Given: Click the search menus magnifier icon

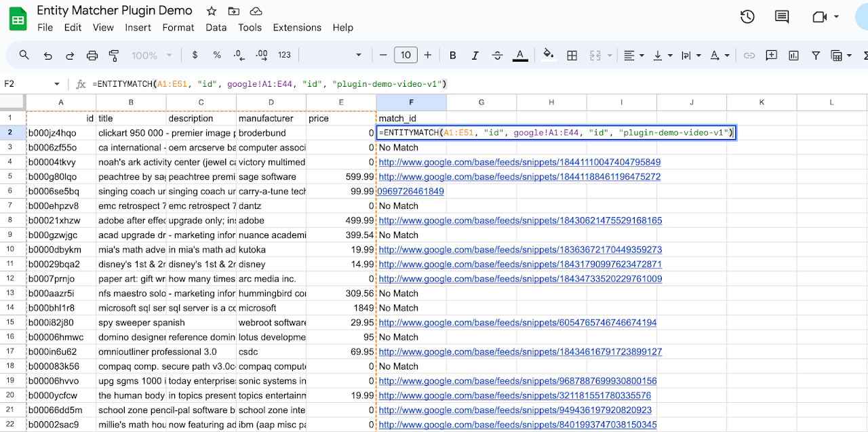Looking at the screenshot, I should 24,56.
